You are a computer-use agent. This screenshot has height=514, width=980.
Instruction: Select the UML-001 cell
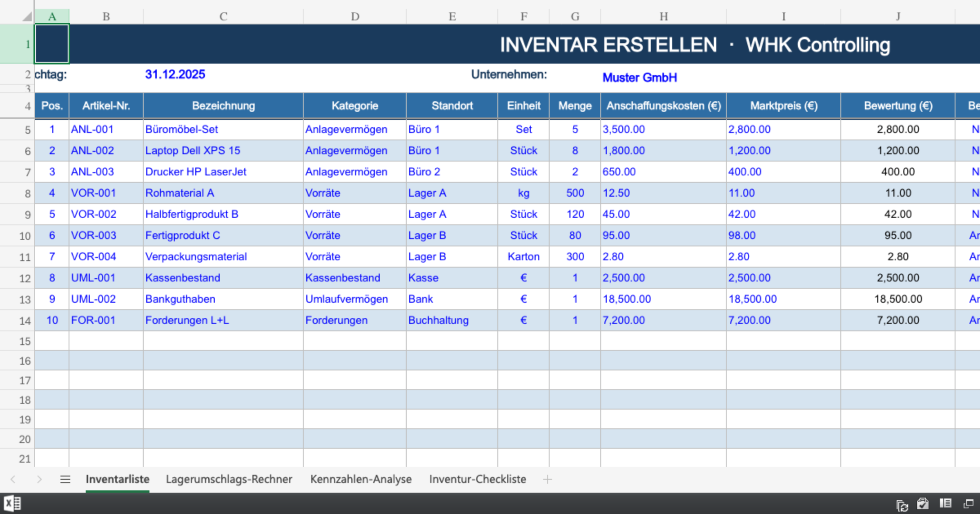(x=106, y=278)
